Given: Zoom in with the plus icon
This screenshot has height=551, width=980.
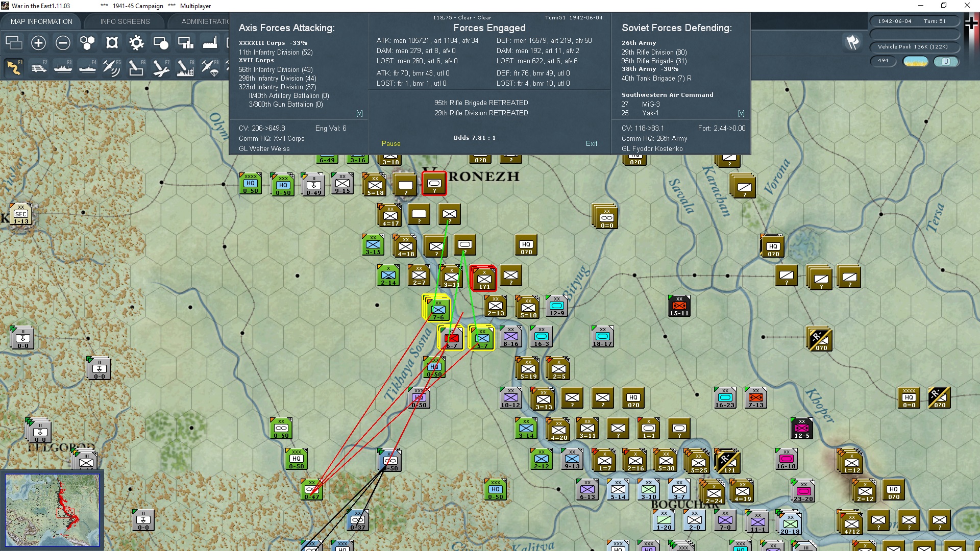Looking at the screenshot, I should [38, 43].
